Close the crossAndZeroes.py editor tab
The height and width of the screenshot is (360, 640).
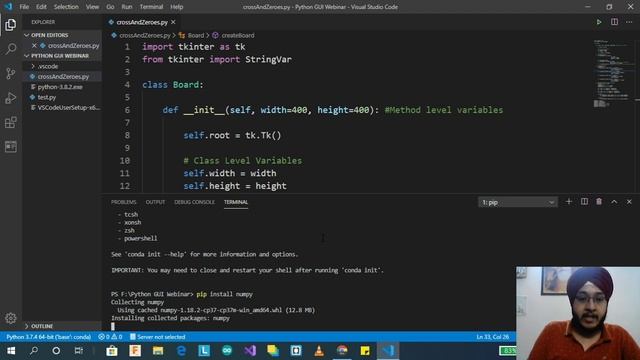pos(173,22)
